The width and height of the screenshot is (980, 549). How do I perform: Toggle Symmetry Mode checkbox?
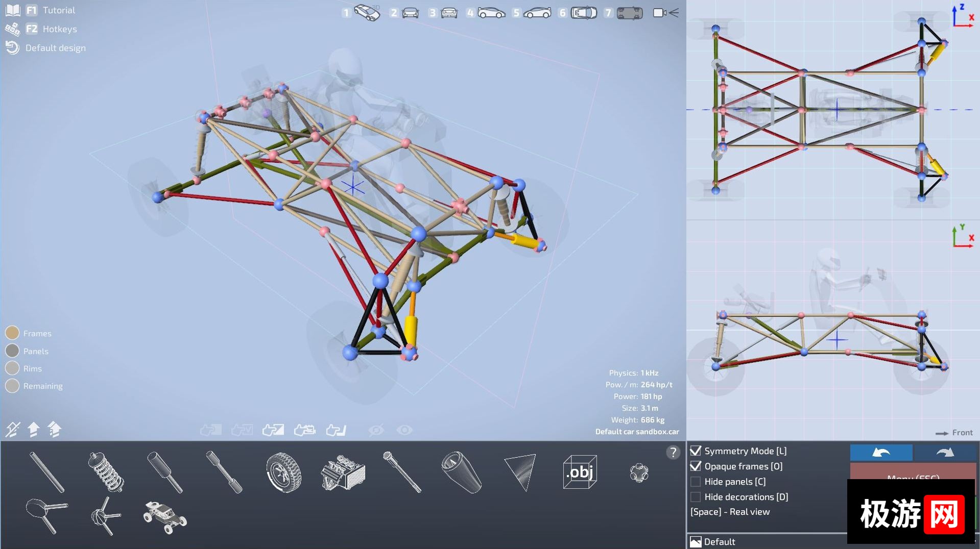[x=696, y=451]
